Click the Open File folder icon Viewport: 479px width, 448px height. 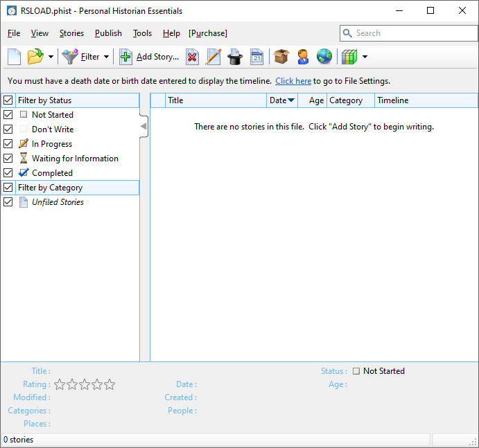point(35,57)
